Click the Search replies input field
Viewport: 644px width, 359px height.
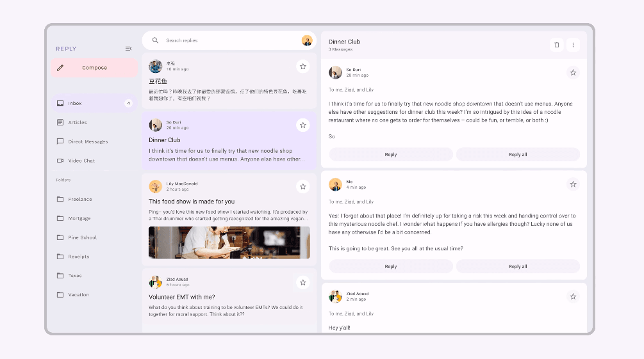coord(229,40)
